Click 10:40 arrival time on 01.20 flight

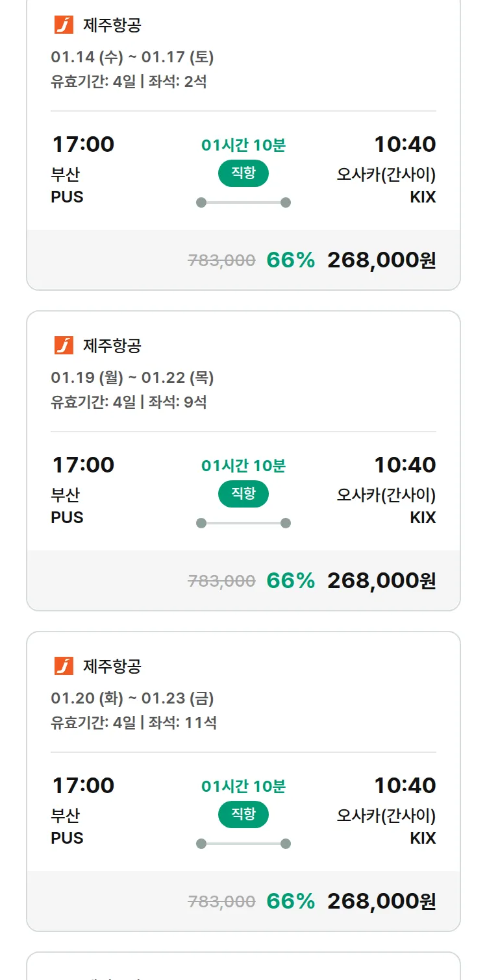pos(405,786)
